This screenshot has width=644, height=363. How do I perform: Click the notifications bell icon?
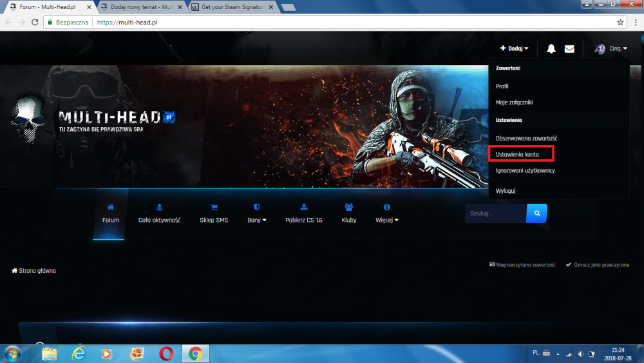coord(551,48)
